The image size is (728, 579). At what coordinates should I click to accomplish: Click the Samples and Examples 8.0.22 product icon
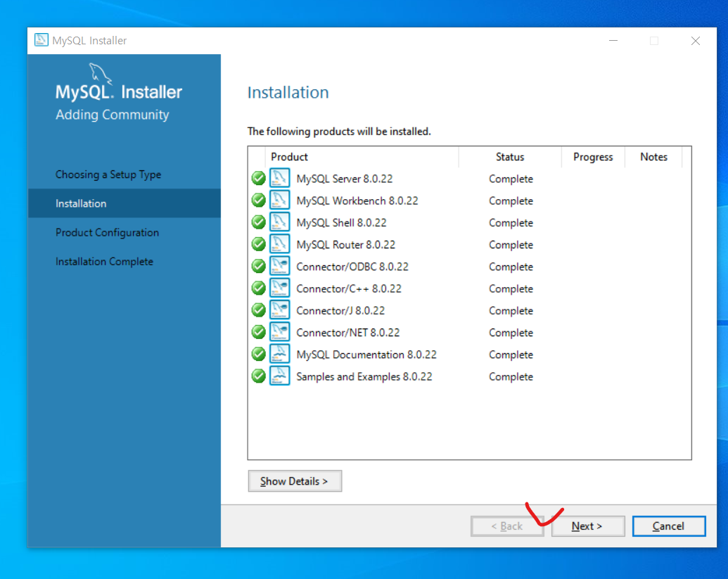click(x=279, y=376)
